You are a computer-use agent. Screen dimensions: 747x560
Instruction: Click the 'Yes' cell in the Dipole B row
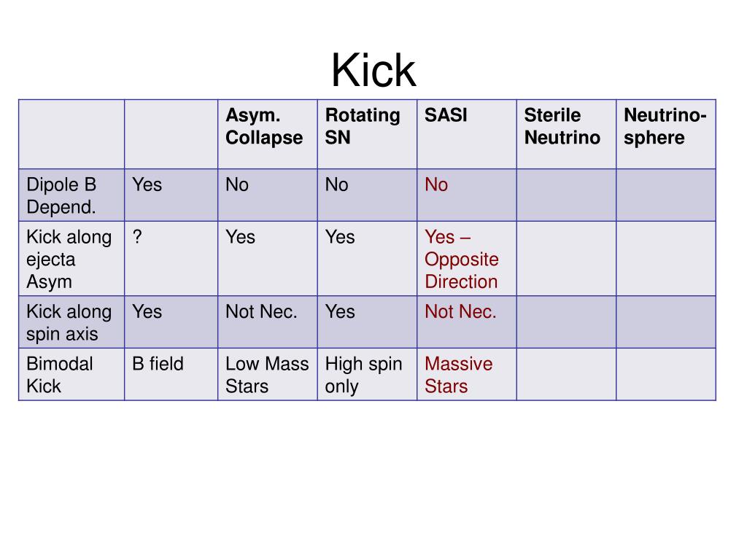point(171,195)
